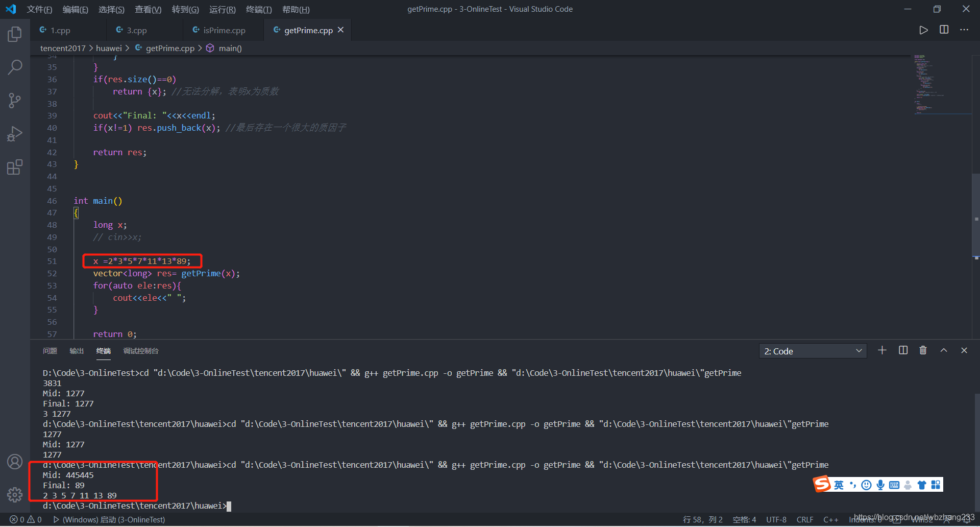Split the editor to the right

pos(944,30)
